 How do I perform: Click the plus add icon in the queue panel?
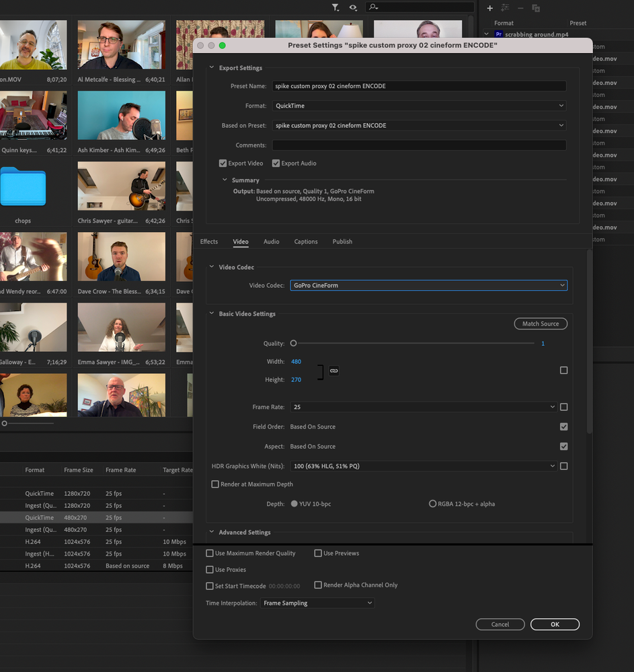489,8
